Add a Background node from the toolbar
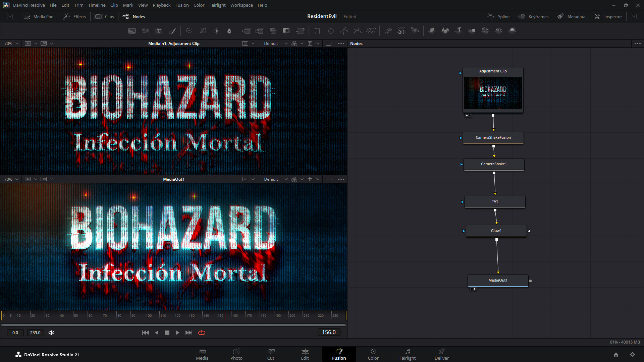 (x=132, y=31)
